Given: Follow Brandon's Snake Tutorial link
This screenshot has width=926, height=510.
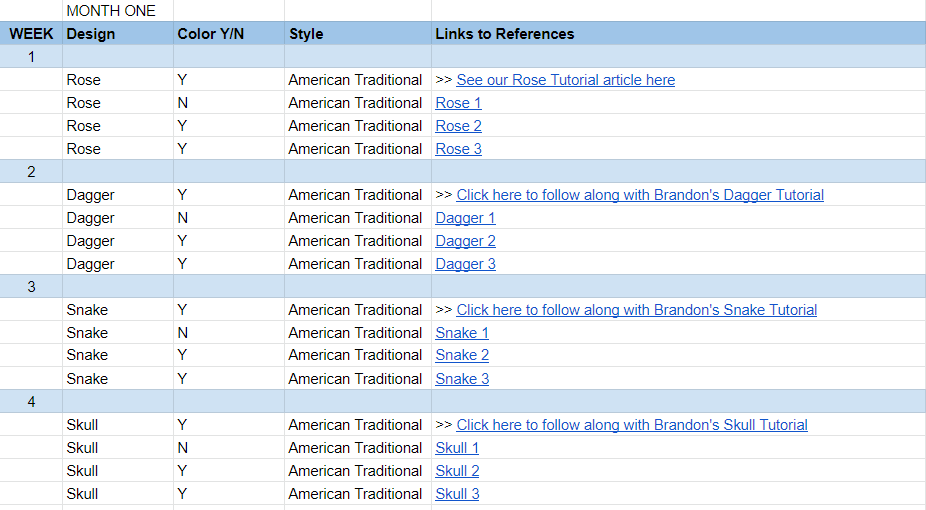Looking at the screenshot, I should 636,310.
